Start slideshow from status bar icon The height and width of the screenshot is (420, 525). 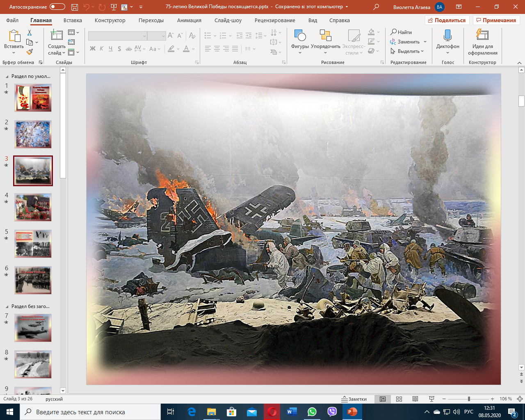[431, 399]
